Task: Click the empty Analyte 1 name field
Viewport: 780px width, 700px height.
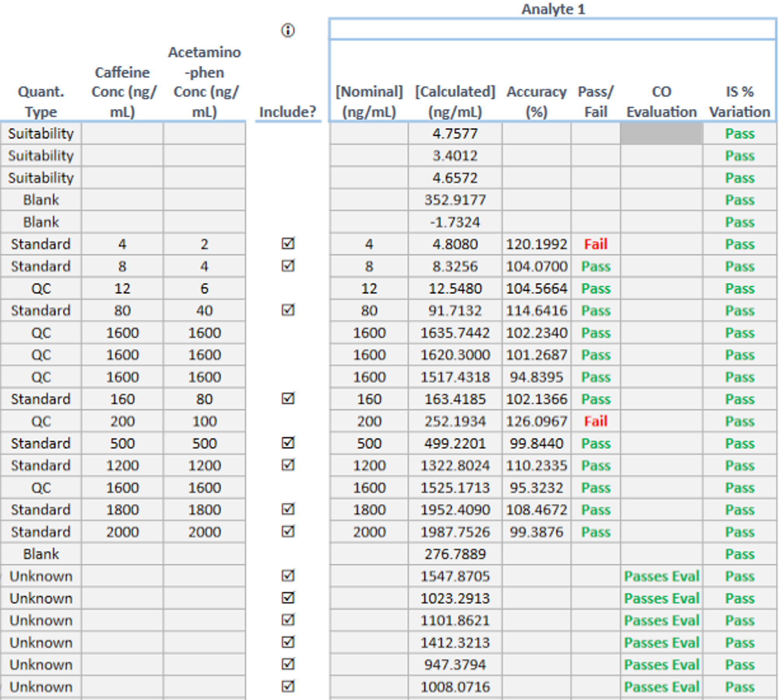Action: [x=552, y=29]
